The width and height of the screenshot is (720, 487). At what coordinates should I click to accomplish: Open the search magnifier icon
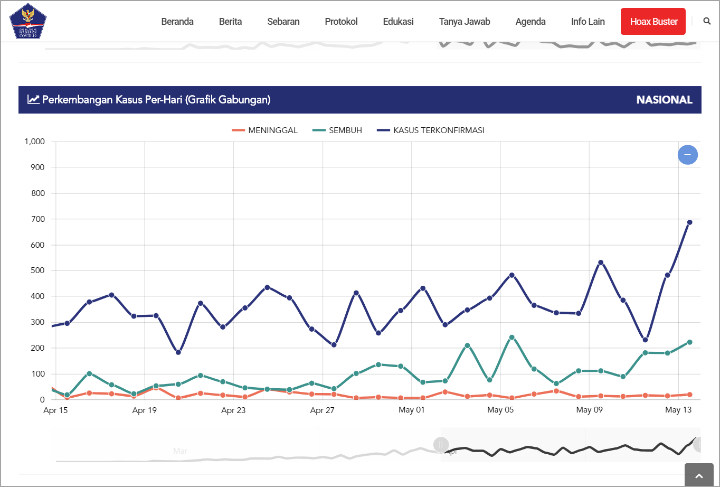pos(707,21)
